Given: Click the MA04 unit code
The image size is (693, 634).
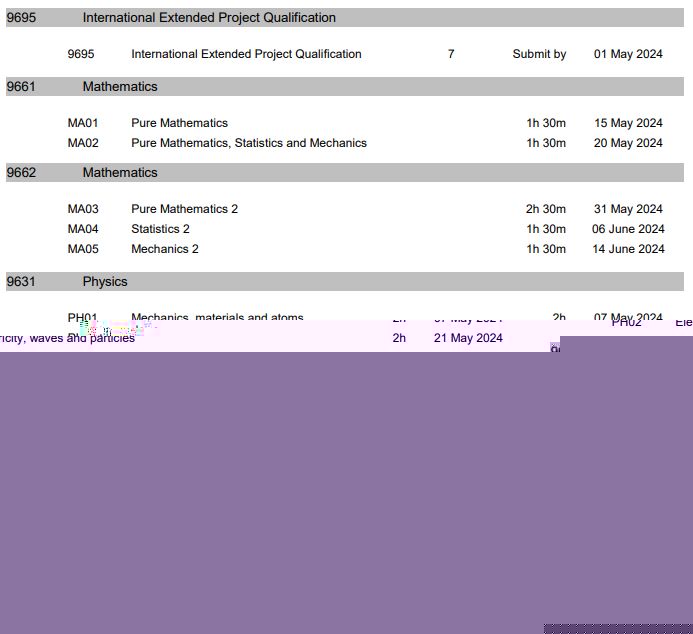Looking at the screenshot, I should [x=83, y=229].
